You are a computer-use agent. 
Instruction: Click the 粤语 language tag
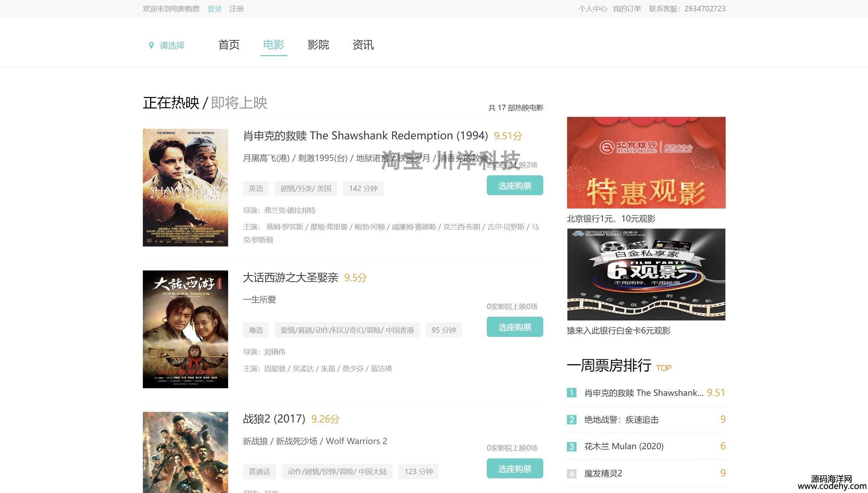256,330
